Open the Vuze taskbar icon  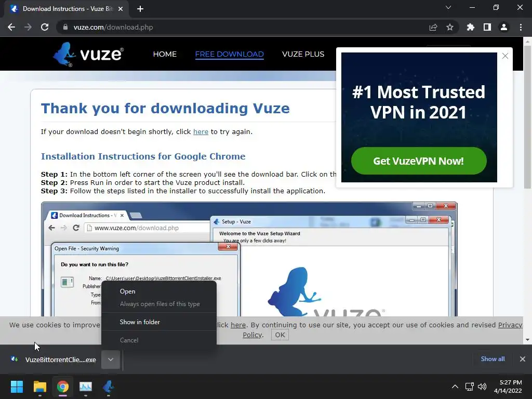point(108,387)
